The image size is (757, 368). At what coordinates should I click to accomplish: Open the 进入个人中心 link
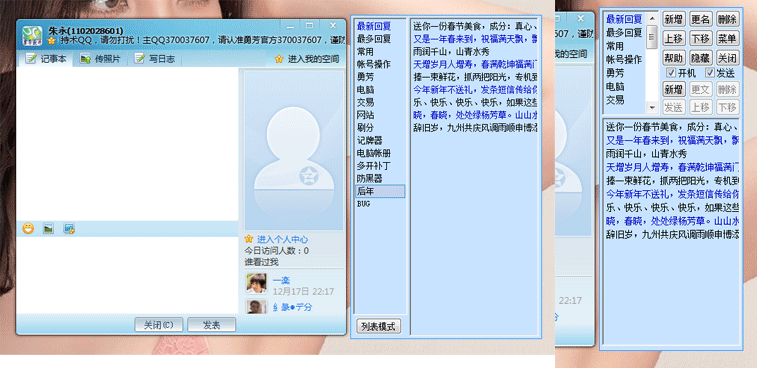tap(282, 239)
